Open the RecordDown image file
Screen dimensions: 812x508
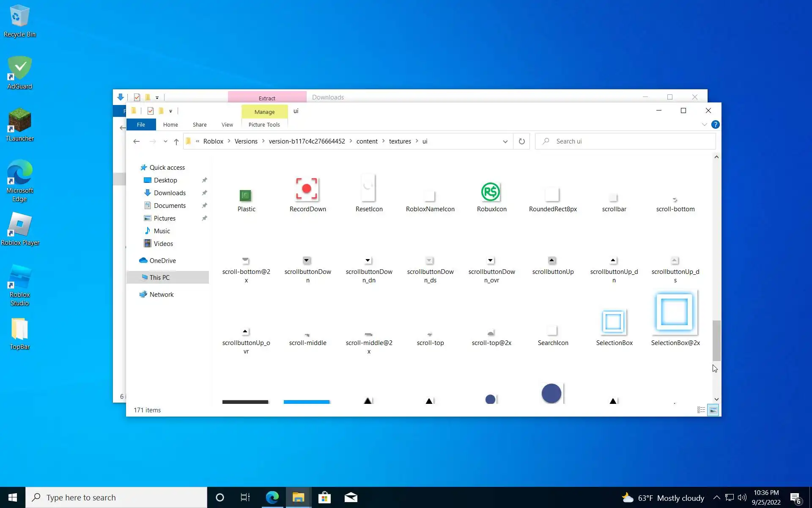click(x=307, y=189)
